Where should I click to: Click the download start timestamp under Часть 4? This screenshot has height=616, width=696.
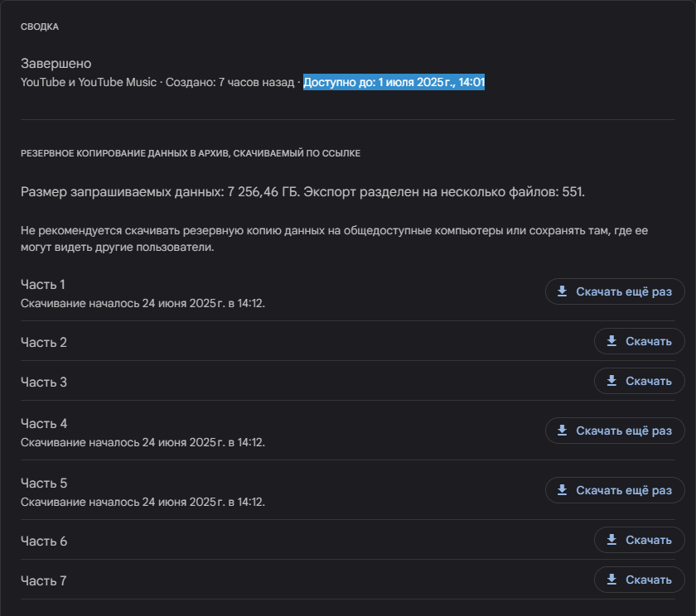pos(143,442)
